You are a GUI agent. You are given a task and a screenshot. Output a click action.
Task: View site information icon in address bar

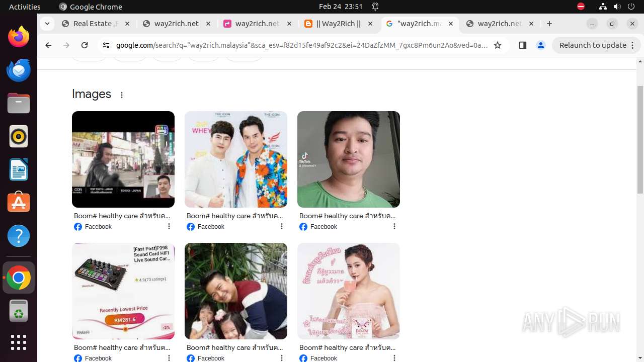click(106, 45)
